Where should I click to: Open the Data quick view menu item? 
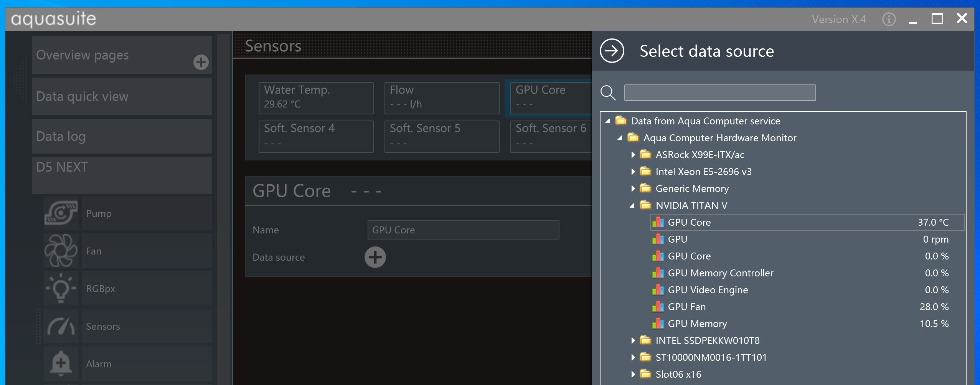(122, 96)
